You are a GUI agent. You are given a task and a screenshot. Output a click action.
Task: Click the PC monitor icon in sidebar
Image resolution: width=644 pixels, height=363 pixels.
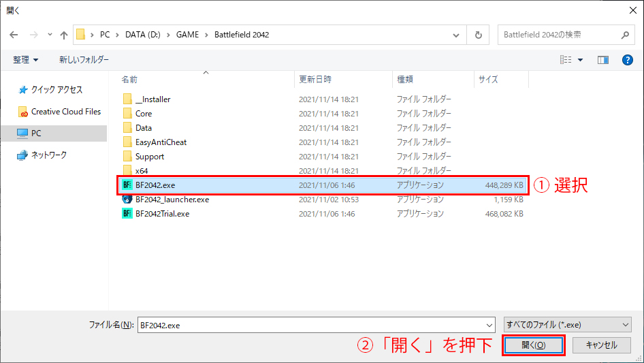click(22, 133)
